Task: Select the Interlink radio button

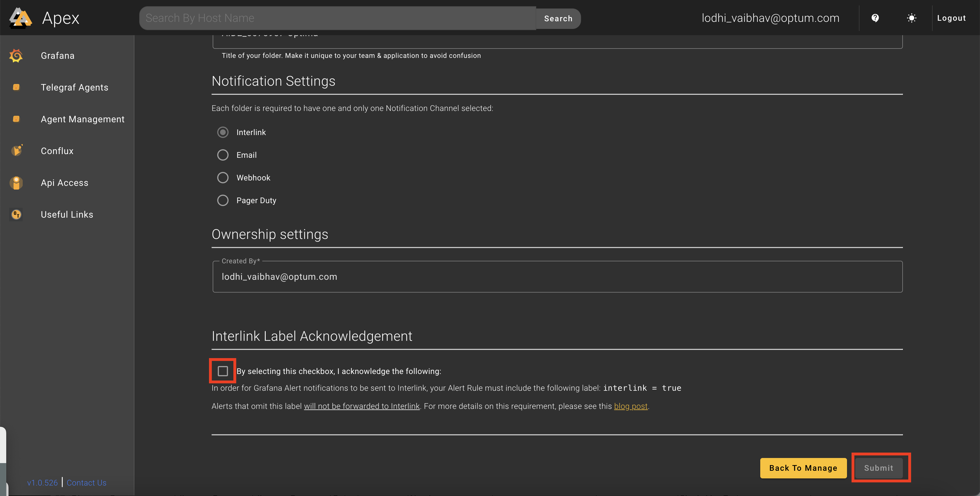Action: (x=223, y=132)
